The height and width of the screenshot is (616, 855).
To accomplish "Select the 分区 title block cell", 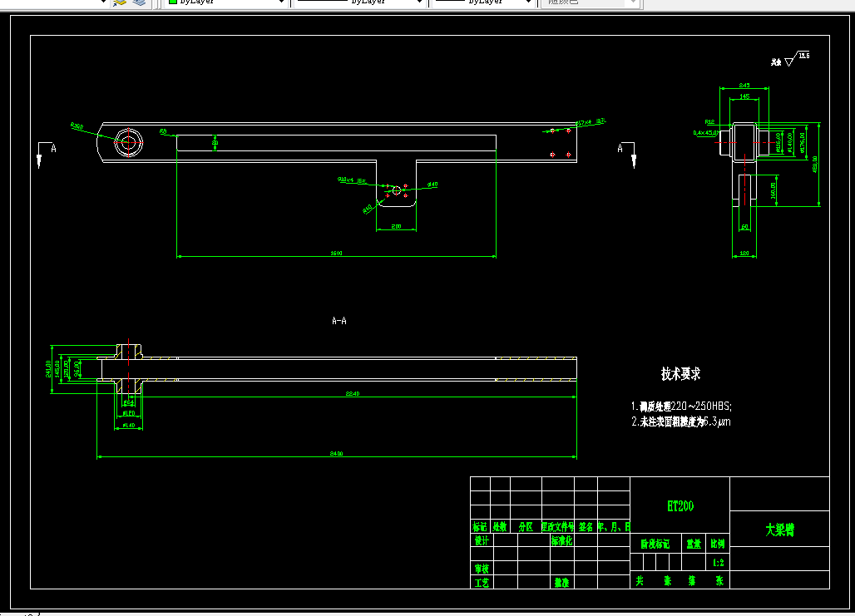I will click(x=526, y=527).
